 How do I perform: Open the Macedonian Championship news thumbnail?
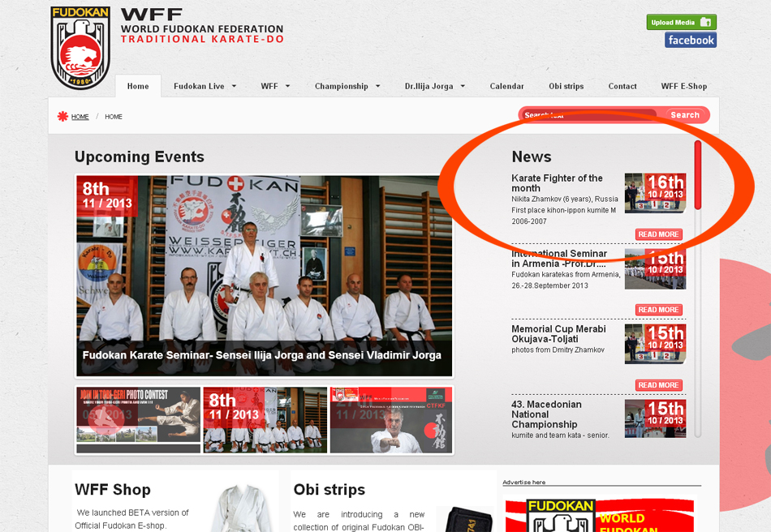point(655,418)
